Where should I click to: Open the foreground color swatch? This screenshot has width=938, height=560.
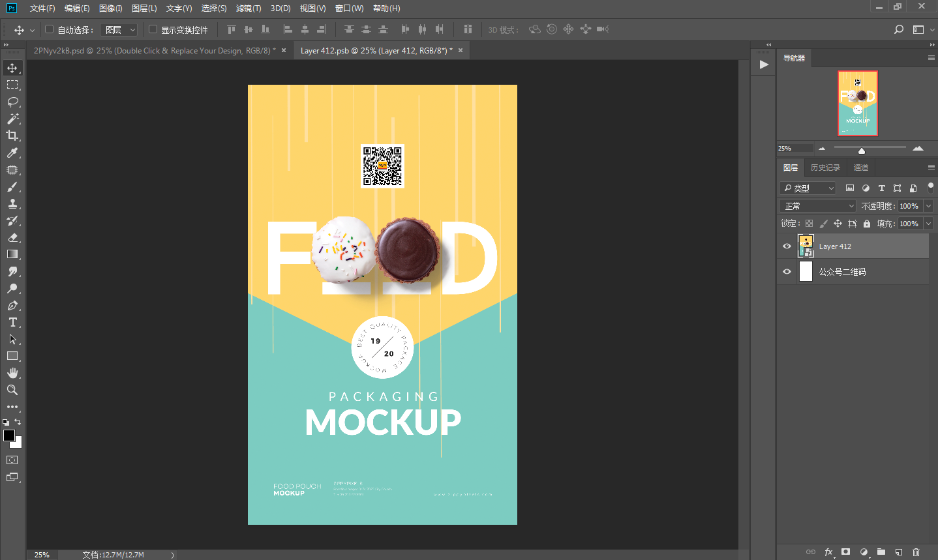[x=9, y=435]
